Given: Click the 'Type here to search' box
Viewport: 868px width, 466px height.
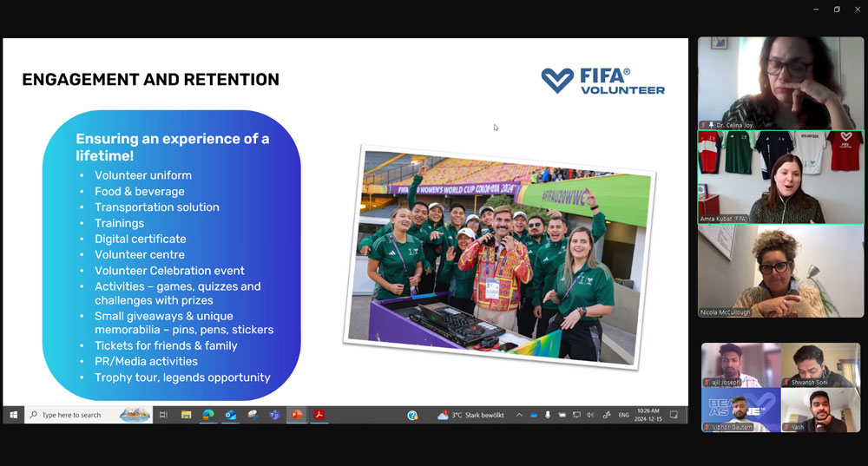Looking at the screenshot, I should click(x=74, y=415).
